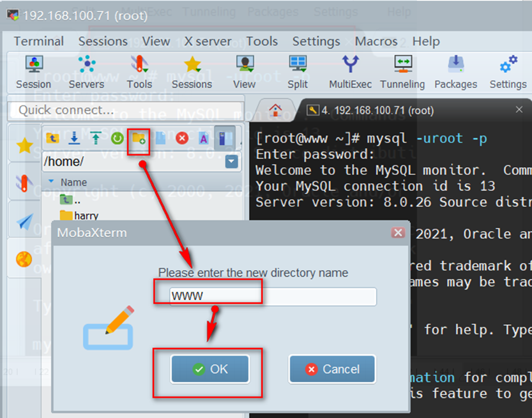Confirm with the OK button
This screenshot has width=532, height=418.
(x=210, y=369)
